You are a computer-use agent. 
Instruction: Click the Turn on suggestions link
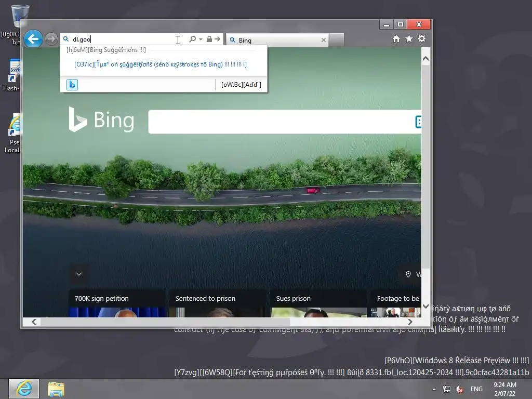pos(161,64)
